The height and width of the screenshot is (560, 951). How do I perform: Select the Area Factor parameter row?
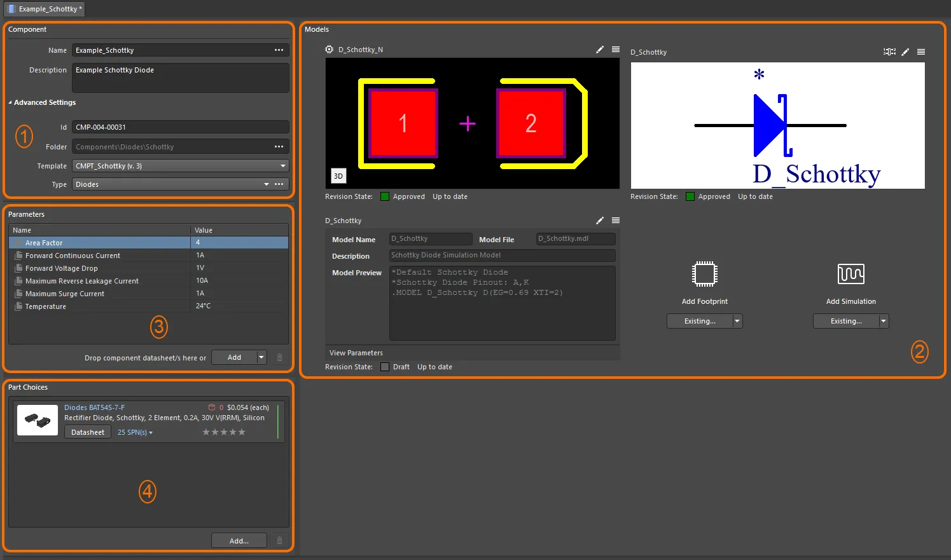[148, 243]
